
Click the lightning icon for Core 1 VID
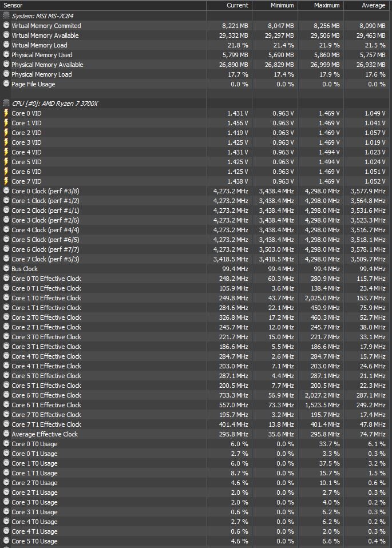coord(6,122)
